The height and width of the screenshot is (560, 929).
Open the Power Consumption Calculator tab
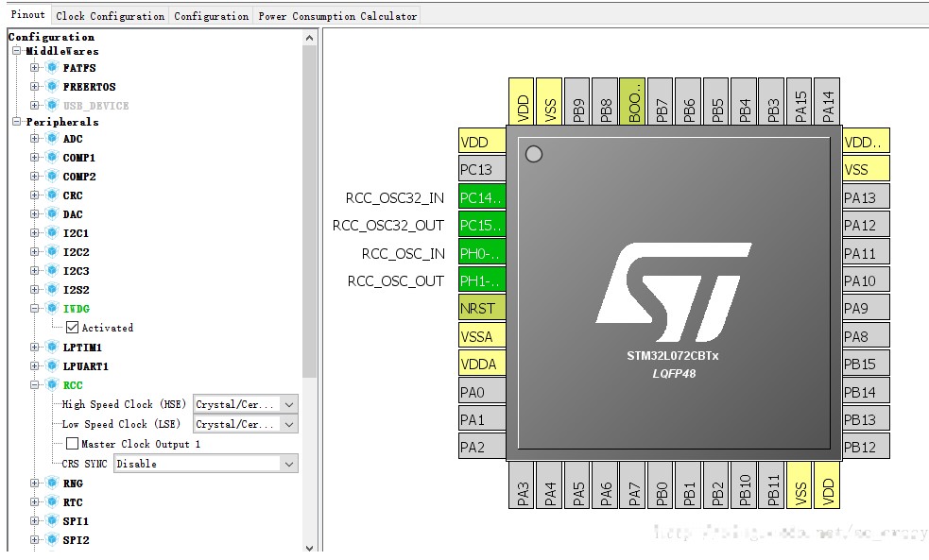[x=337, y=16]
